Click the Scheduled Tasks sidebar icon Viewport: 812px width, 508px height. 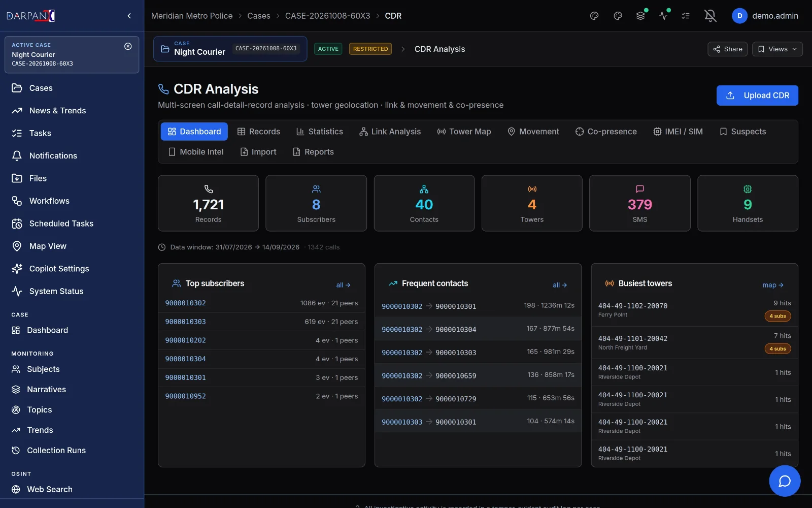click(x=17, y=224)
